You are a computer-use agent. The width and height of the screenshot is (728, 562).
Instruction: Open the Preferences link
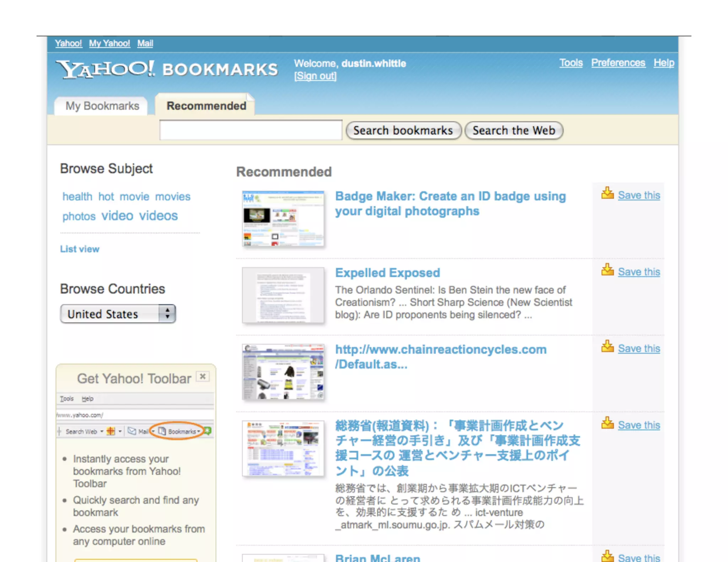618,63
